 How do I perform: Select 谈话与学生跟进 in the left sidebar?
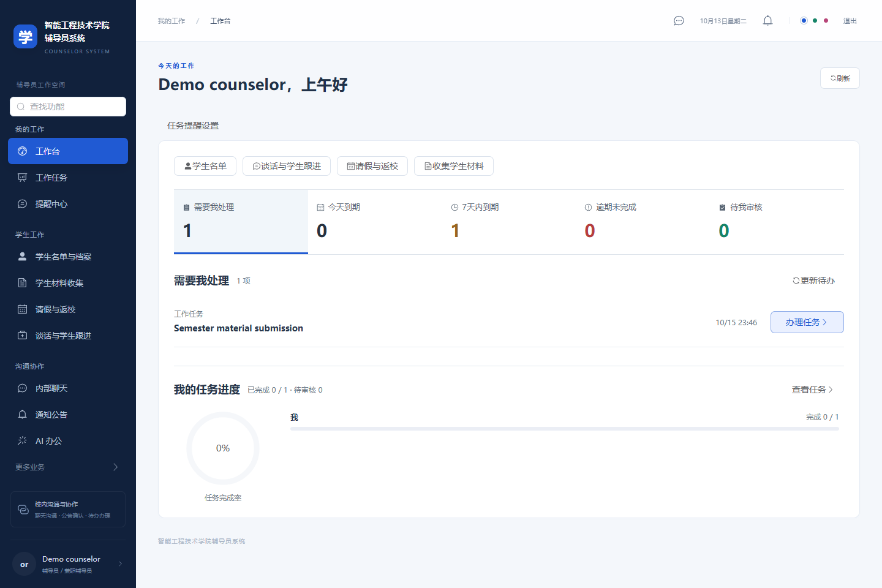pos(68,336)
